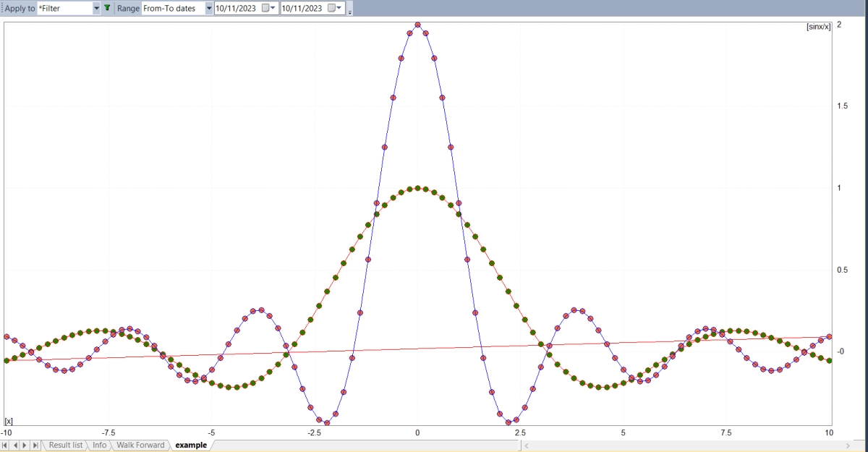Click previous tab navigation arrow
This screenshot has height=452, width=868.
click(x=15, y=445)
